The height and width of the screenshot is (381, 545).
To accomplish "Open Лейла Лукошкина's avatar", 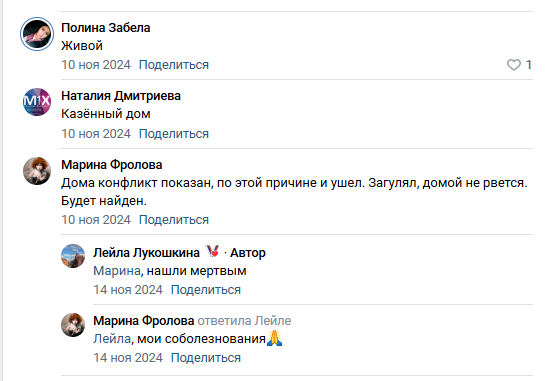I will click(x=73, y=256).
